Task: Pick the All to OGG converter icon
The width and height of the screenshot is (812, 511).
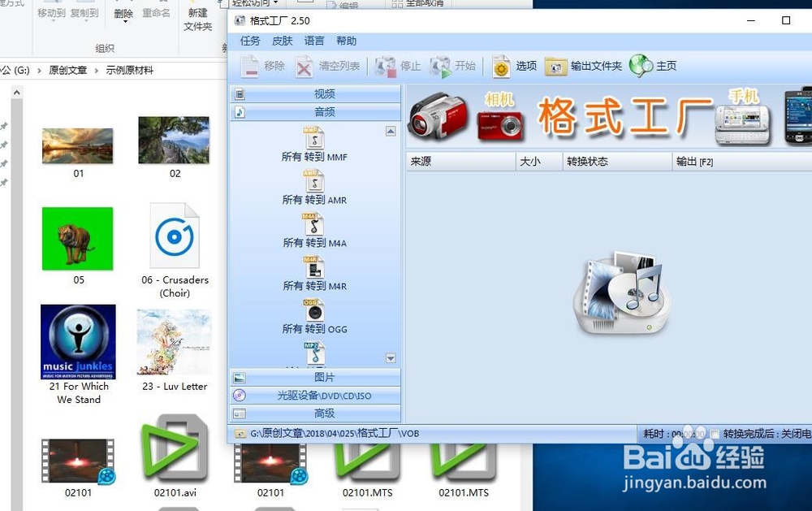Action: tap(313, 310)
